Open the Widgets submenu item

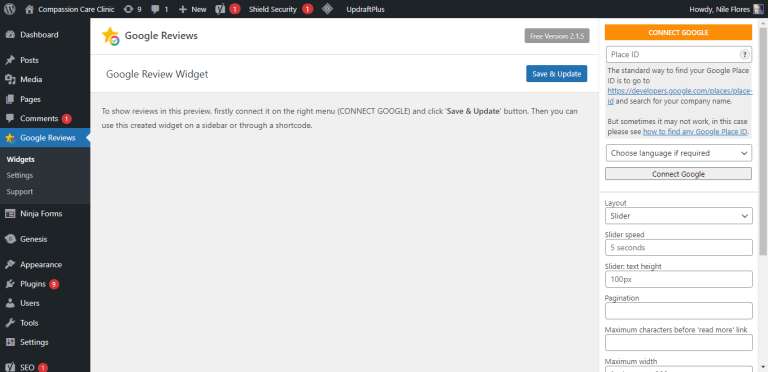pos(21,160)
